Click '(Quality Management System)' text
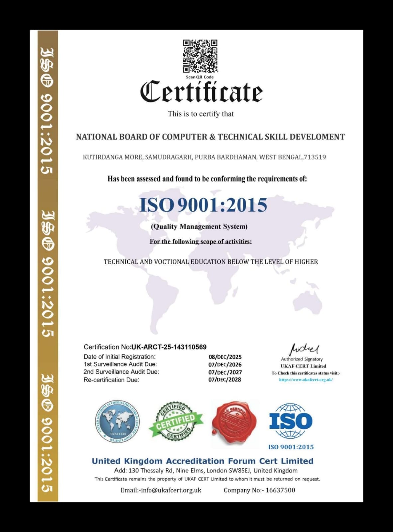This screenshot has width=393, height=532. click(x=199, y=227)
